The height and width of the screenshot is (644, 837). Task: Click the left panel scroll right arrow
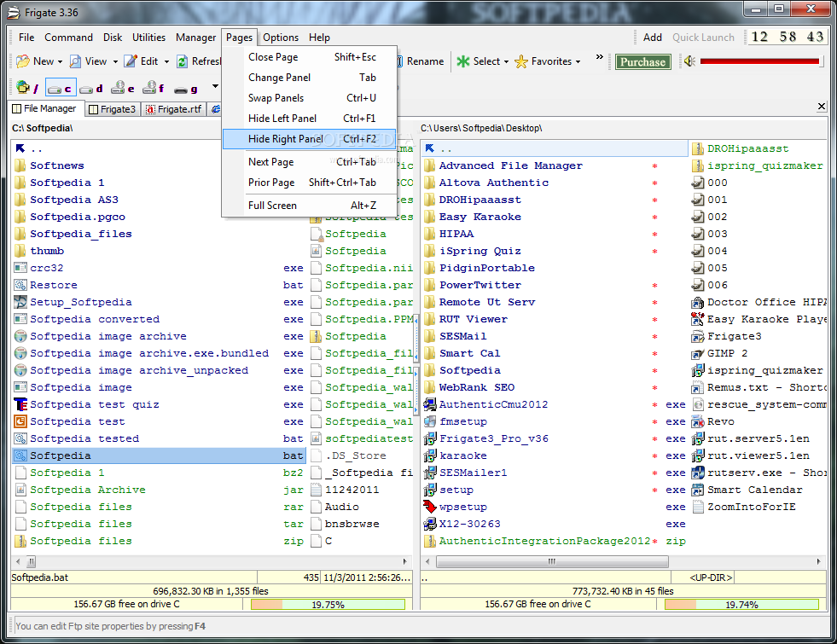point(405,561)
